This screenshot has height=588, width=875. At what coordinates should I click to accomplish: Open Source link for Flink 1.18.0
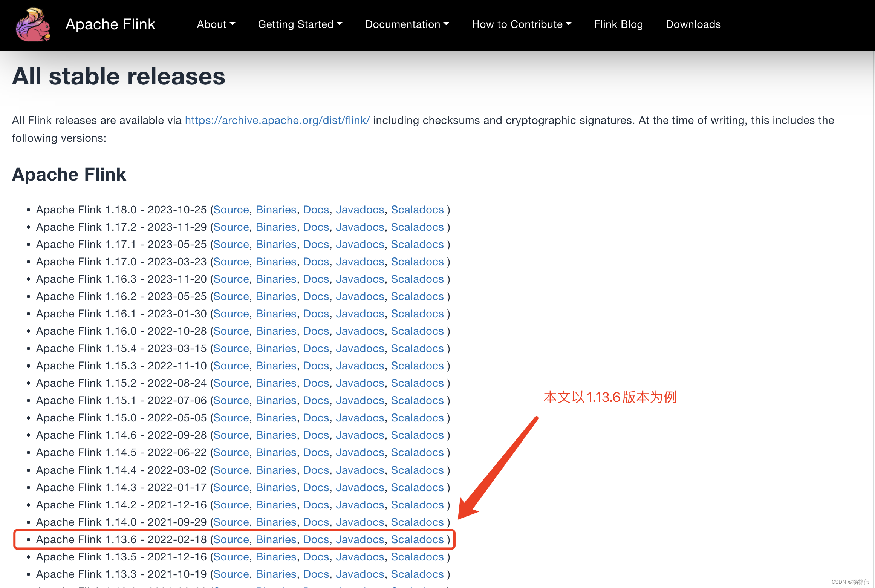tap(231, 210)
